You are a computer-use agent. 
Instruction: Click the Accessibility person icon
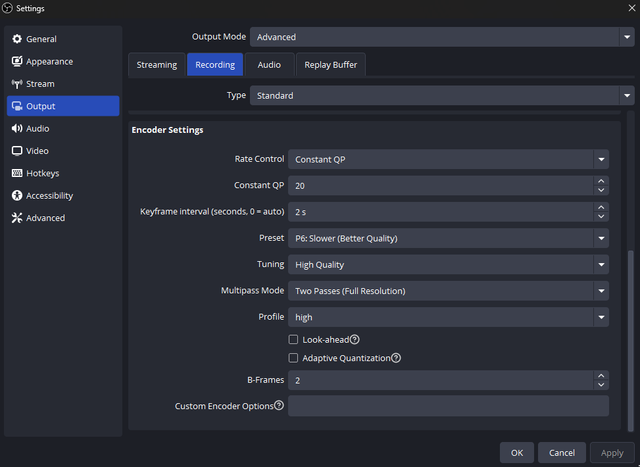pos(17,196)
